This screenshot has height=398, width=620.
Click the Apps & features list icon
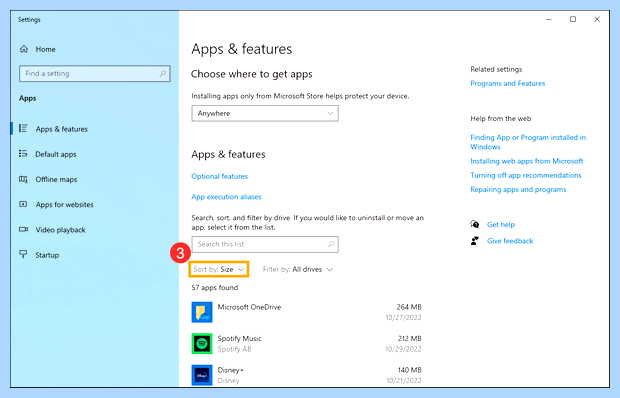pos(23,128)
